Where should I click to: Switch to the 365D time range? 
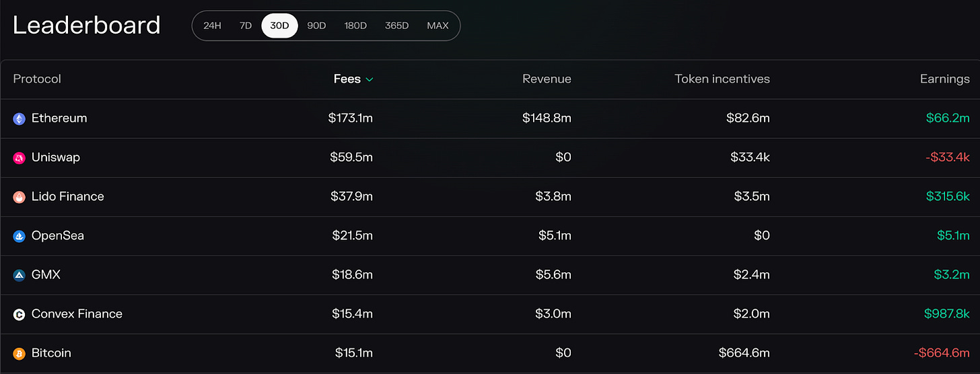coord(396,26)
